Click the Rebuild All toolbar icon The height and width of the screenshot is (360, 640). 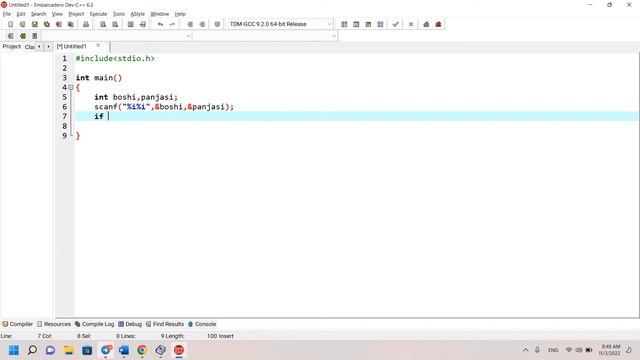[380, 24]
